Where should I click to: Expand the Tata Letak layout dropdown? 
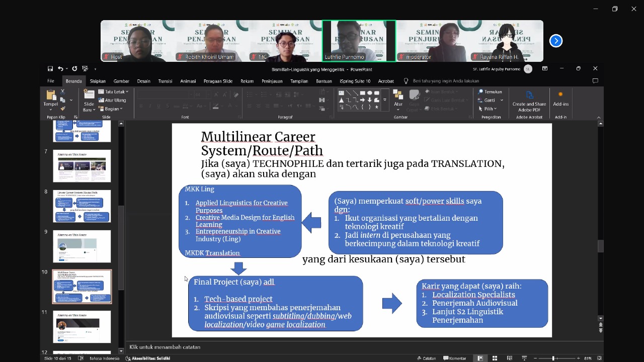pos(113,92)
